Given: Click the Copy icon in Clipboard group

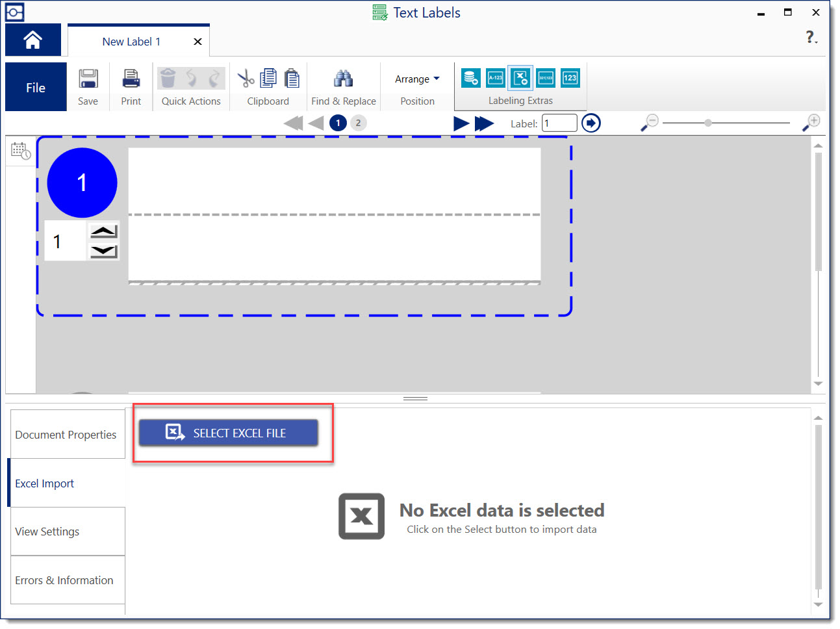Looking at the screenshot, I should coord(268,79).
